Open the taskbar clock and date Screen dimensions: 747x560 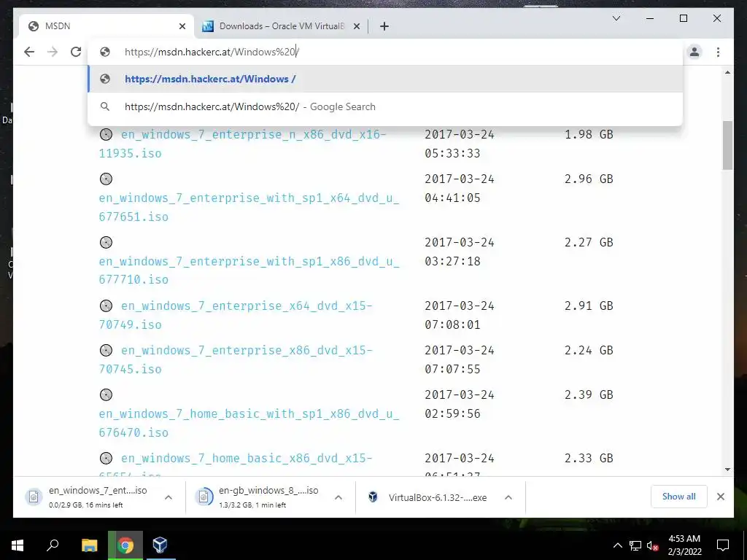click(684, 545)
